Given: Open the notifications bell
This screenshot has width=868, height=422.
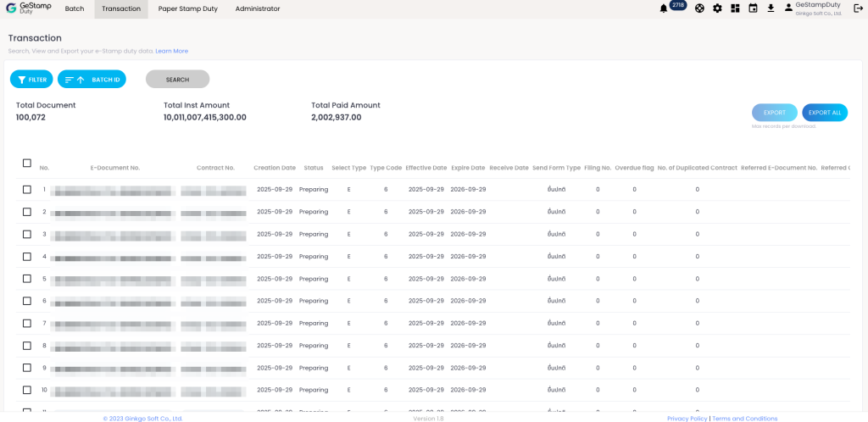Looking at the screenshot, I should (663, 8).
